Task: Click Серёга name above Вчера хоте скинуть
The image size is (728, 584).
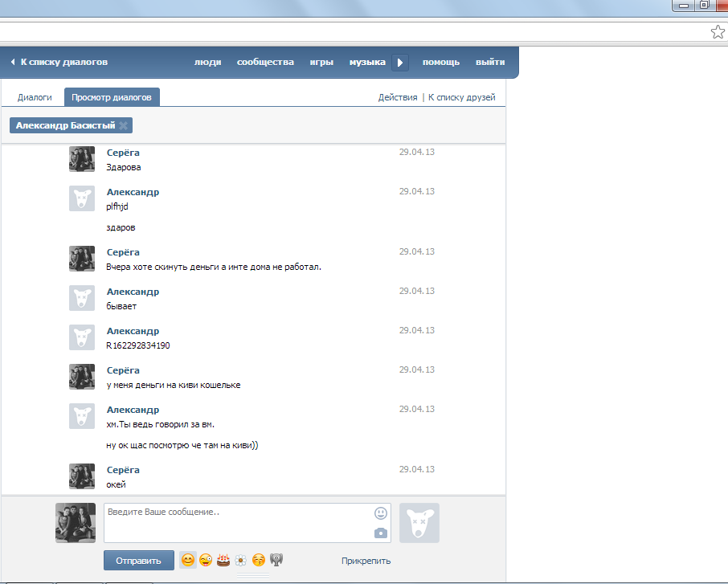Action: click(x=123, y=252)
